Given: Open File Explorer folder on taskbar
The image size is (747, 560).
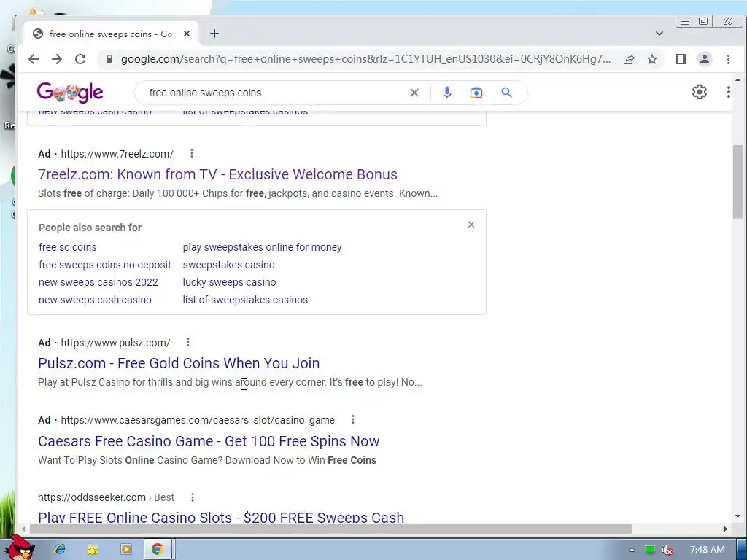Looking at the screenshot, I should pyautogui.click(x=93, y=550).
